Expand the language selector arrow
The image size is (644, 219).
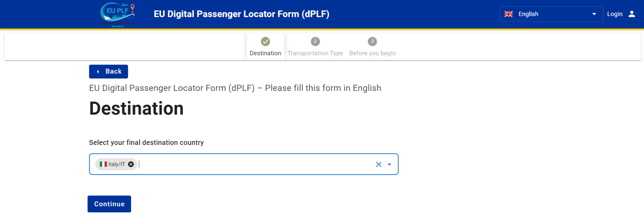pyautogui.click(x=594, y=14)
